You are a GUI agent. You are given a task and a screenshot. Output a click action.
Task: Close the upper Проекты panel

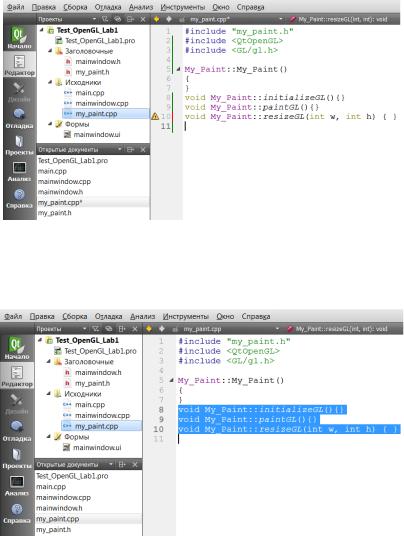(143, 19)
